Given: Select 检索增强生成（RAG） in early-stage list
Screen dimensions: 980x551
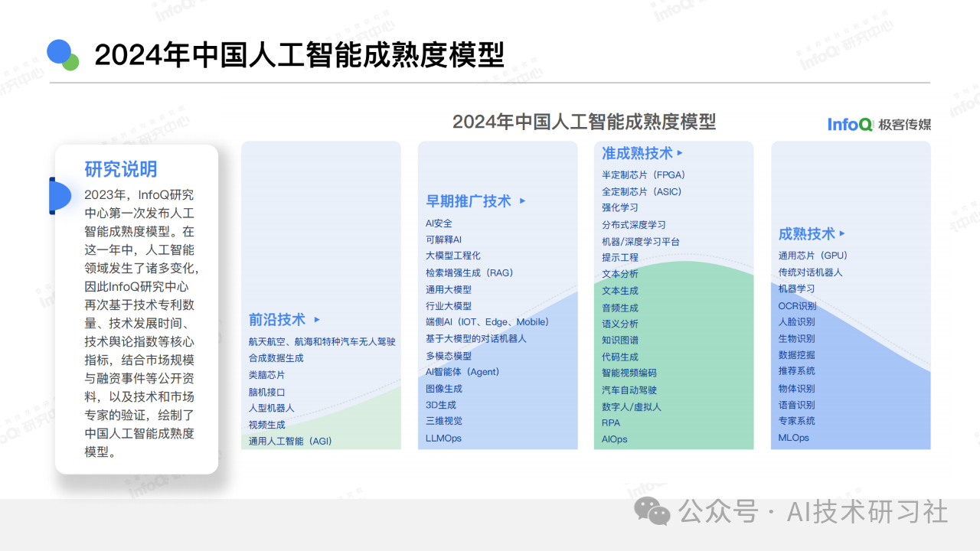Looking at the screenshot, I should pyautogui.click(x=469, y=272).
